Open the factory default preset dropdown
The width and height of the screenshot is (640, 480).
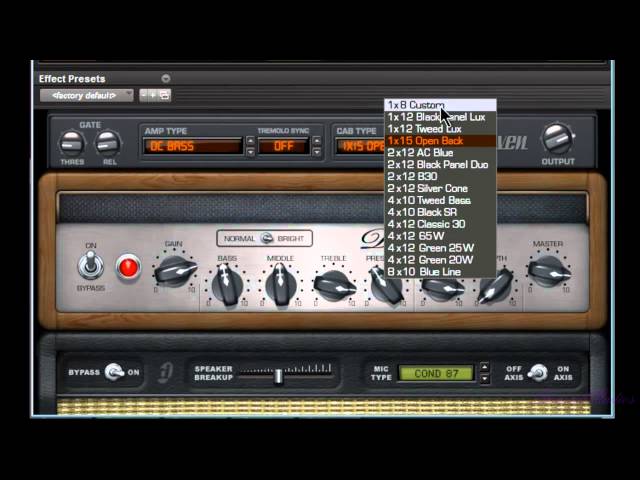(x=86, y=95)
